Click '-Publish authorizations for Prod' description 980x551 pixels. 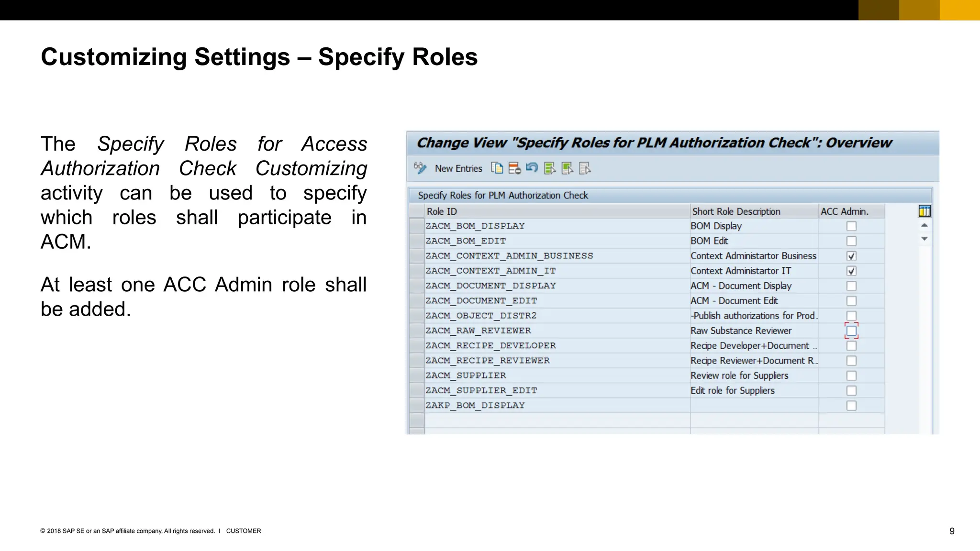pos(754,316)
